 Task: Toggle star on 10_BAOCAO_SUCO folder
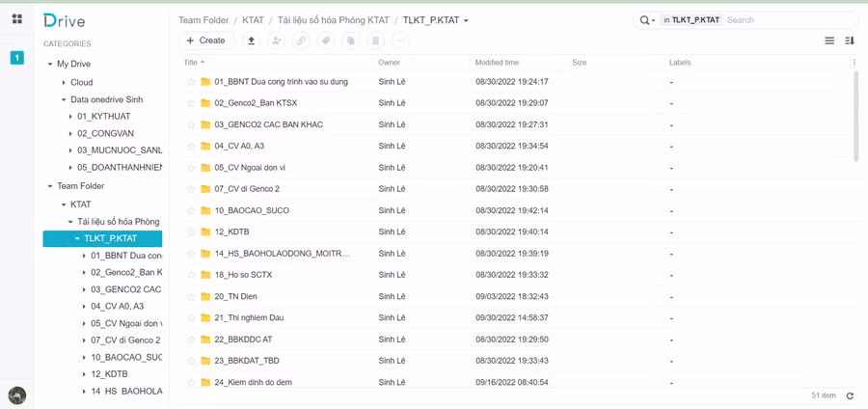coord(191,210)
